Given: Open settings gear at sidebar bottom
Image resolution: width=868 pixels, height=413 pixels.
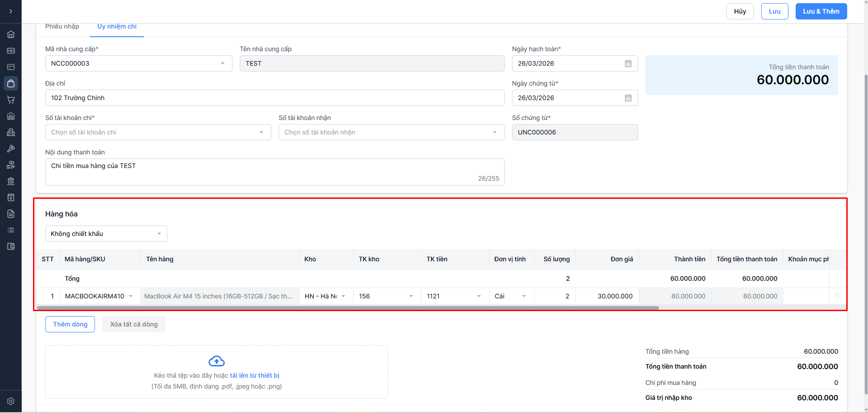Looking at the screenshot, I should pos(11,401).
